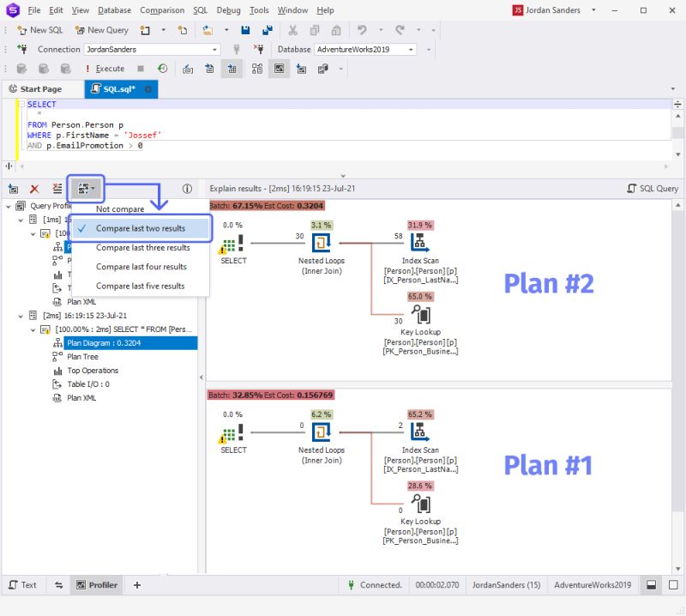Screen dimensions: 686x616
Task: Choose 'Compare last five results'
Action: pyautogui.click(x=141, y=286)
